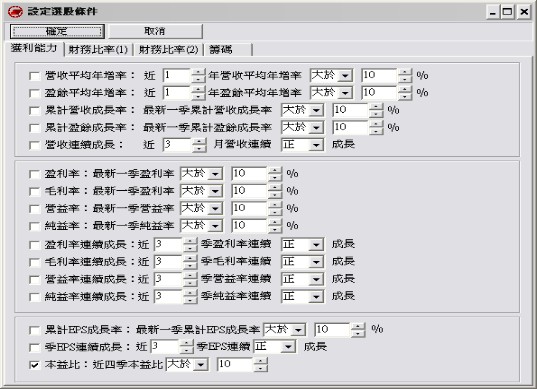Enable the 營益率連續成長 checkbox
The width and height of the screenshot is (537, 389).
pos(34,280)
